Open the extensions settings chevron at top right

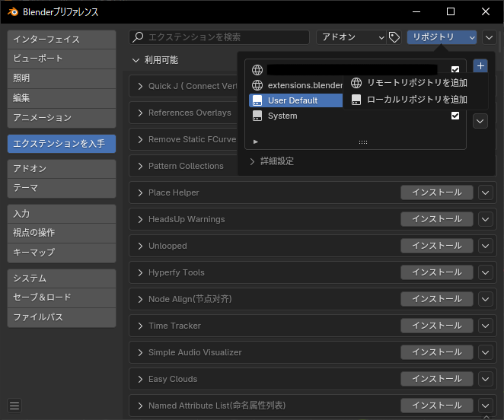coord(489,37)
